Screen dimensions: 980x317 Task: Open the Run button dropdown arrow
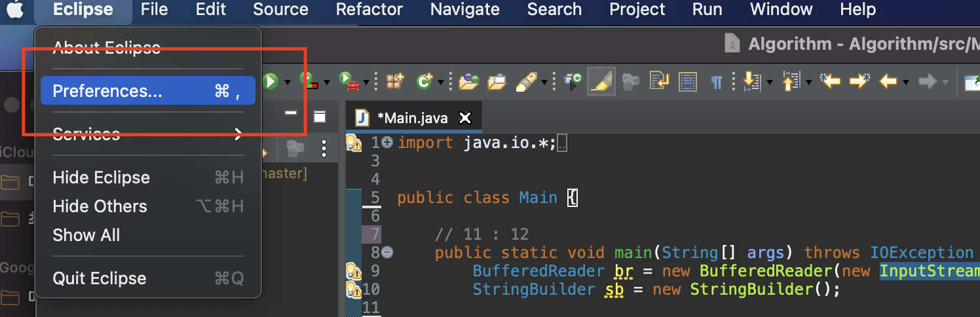[288, 83]
